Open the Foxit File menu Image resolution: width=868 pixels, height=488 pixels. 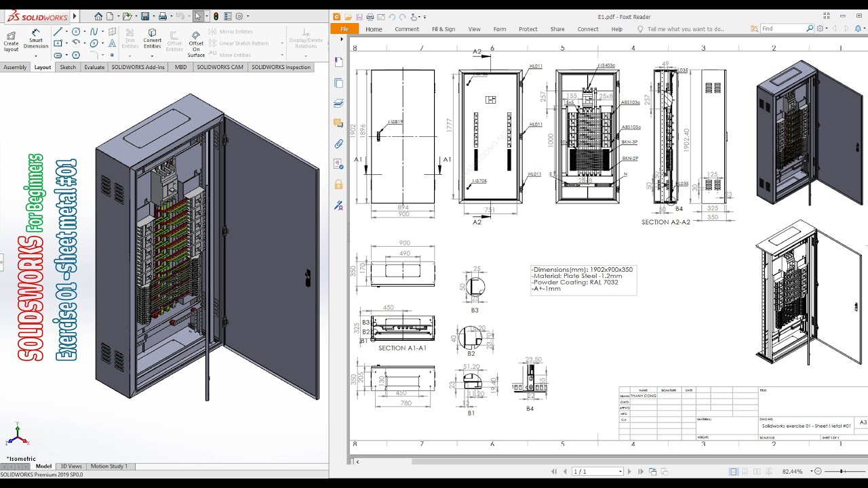(x=344, y=29)
